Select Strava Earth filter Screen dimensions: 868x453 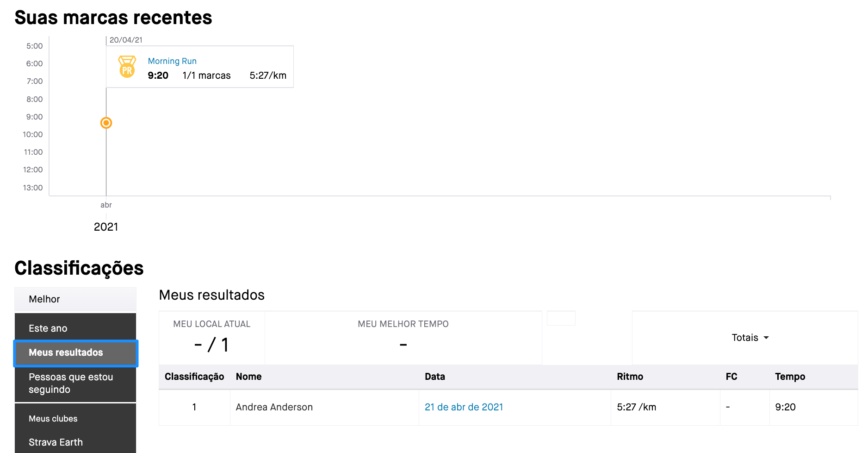[75, 442]
